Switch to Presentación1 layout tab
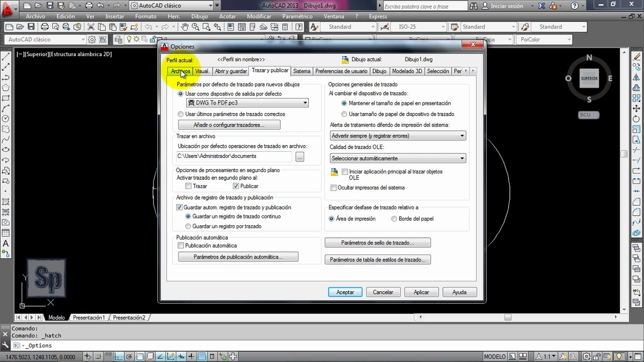 (x=89, y=318)
